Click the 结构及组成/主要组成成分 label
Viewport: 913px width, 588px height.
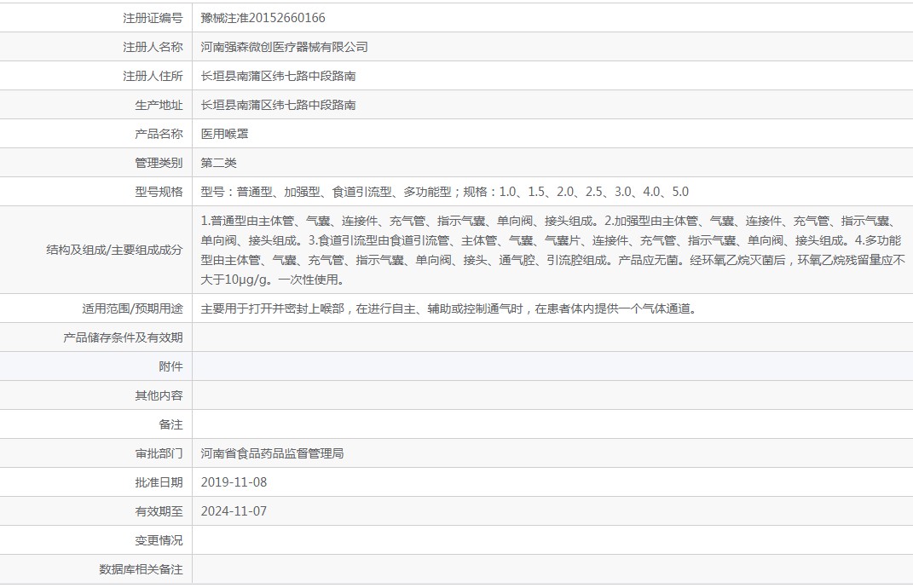tap(114, 251)
